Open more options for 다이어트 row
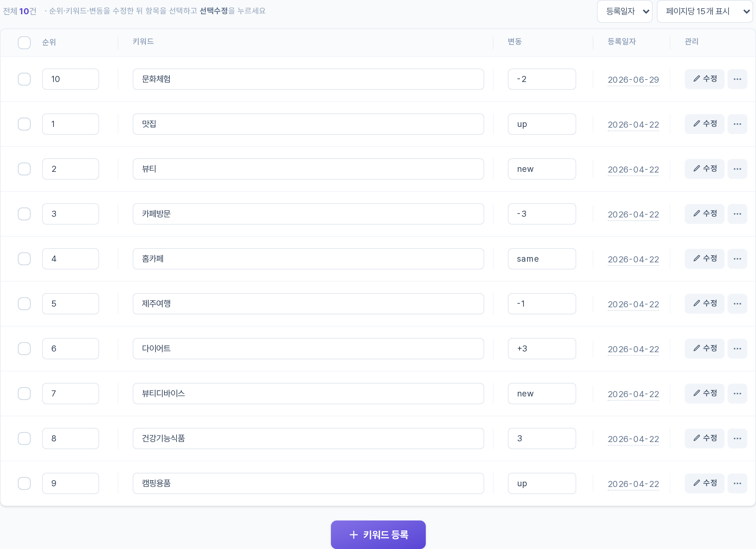 (737, 349)
